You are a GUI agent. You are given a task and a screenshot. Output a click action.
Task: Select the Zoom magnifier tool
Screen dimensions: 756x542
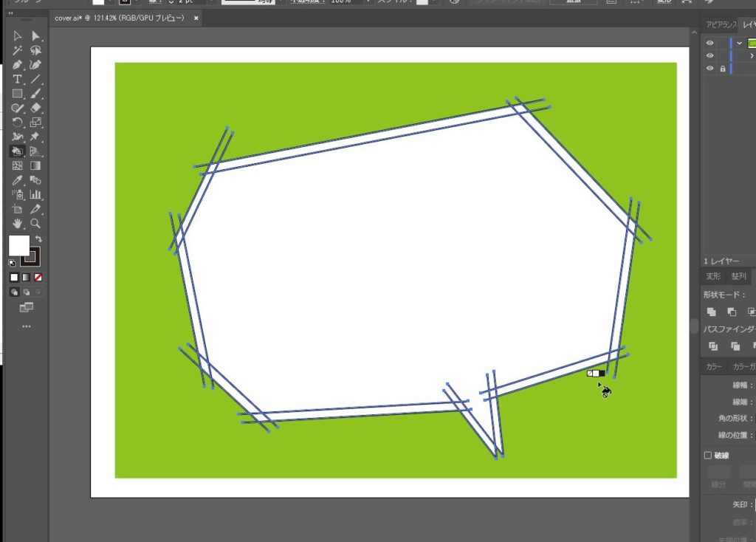35,223
